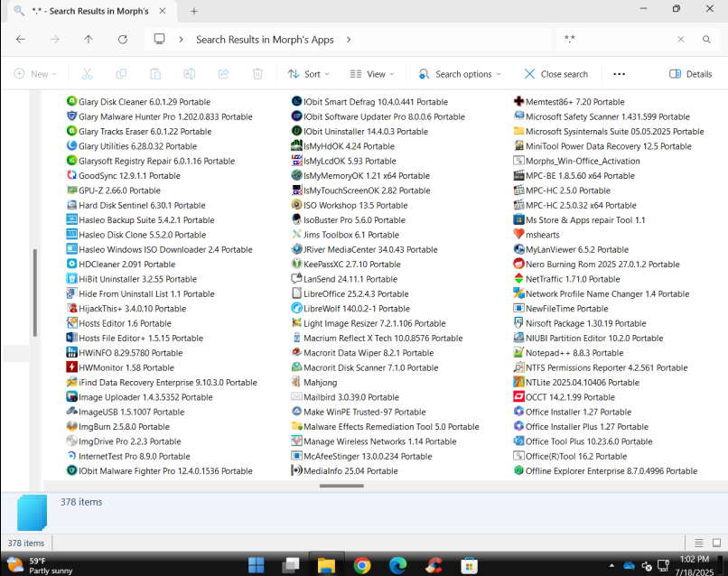Click the IsoBuster Pro 5.6.0 icon

(296, 219)
